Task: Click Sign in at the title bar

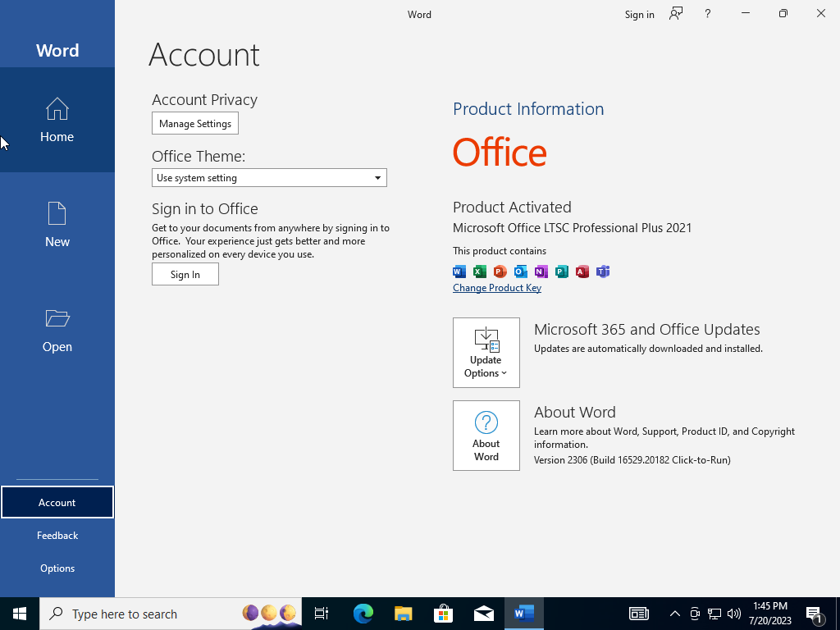Action: pos(639,15)
